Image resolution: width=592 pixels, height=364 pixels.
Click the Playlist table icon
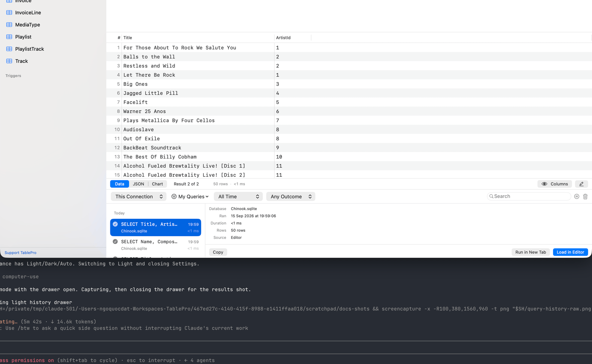click(9, 37)
